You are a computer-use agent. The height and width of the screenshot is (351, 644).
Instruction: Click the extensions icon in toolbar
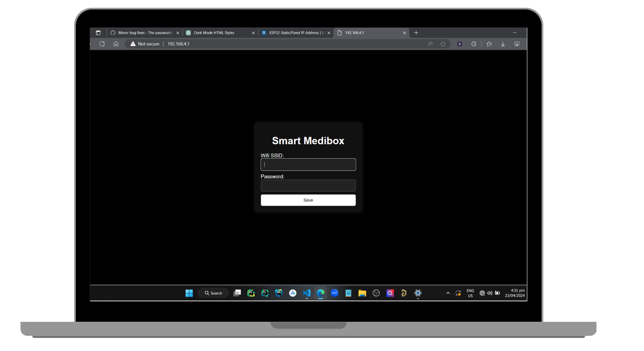tap(475, 44)
